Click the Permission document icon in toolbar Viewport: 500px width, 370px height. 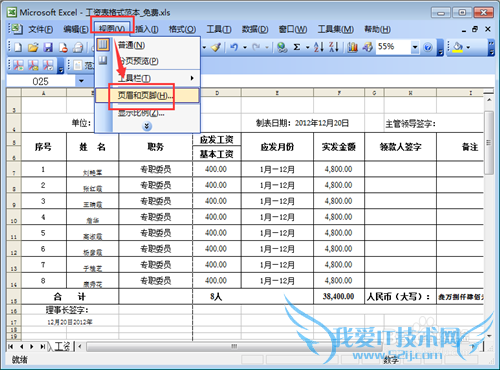pos(63,47)
